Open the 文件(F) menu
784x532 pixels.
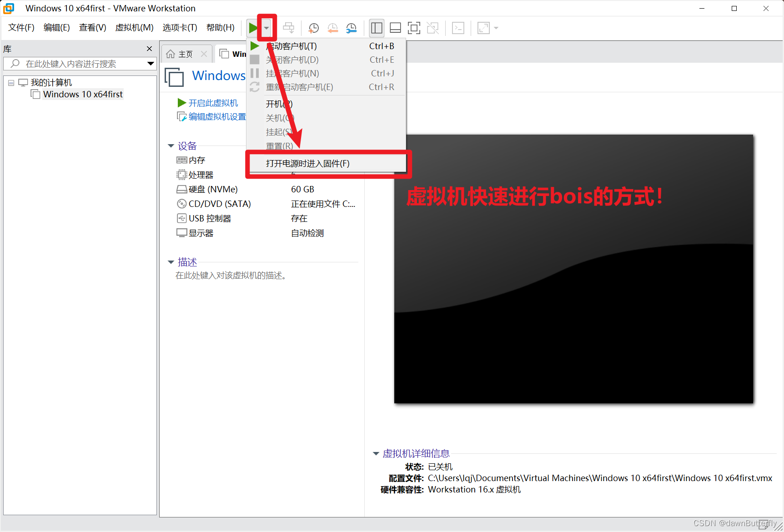coord(21,28)
